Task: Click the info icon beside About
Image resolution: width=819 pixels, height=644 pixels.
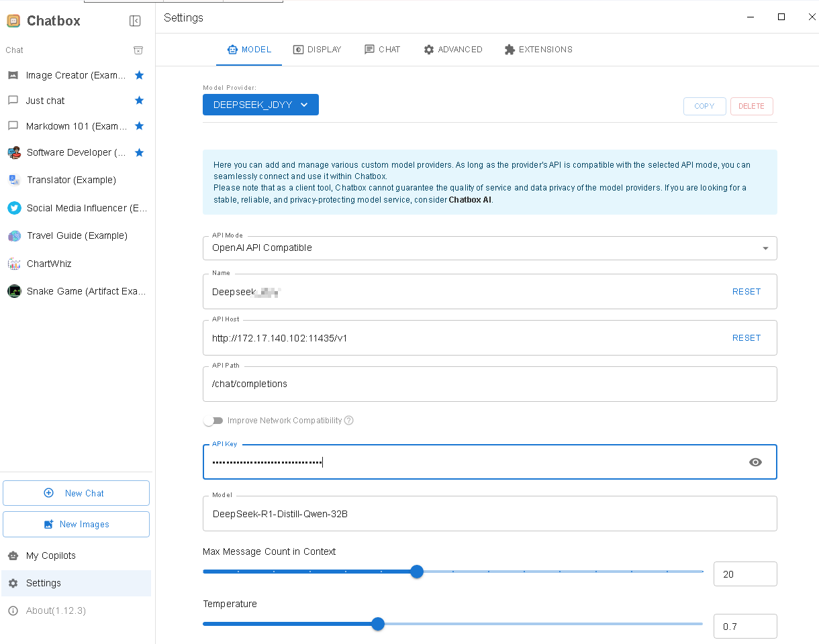Action: (13, 610)
